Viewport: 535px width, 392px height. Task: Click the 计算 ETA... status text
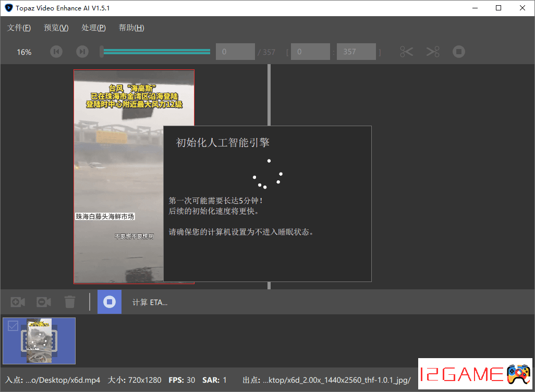coord(150,303)
